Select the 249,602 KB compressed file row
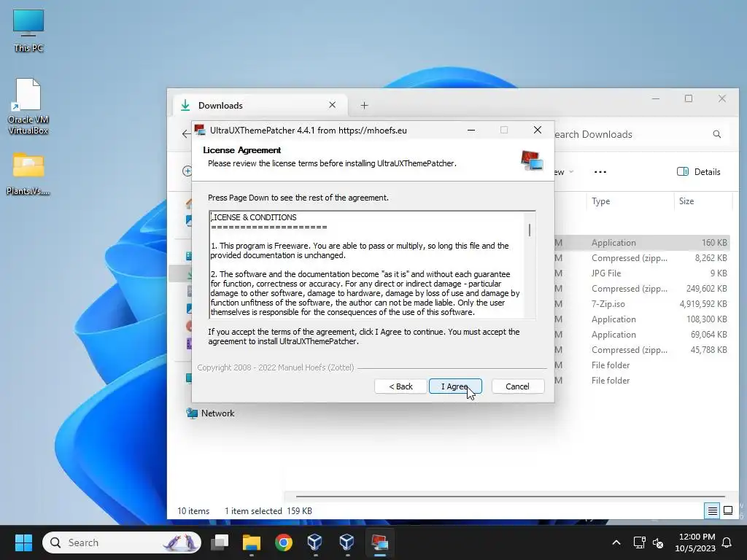747x560 pixels. tap(643, 289)
